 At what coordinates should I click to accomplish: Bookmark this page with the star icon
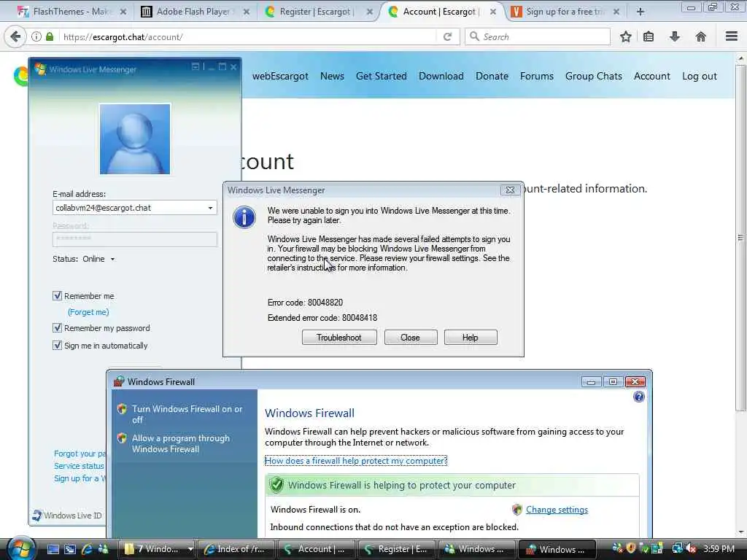[x=625, y=36]
